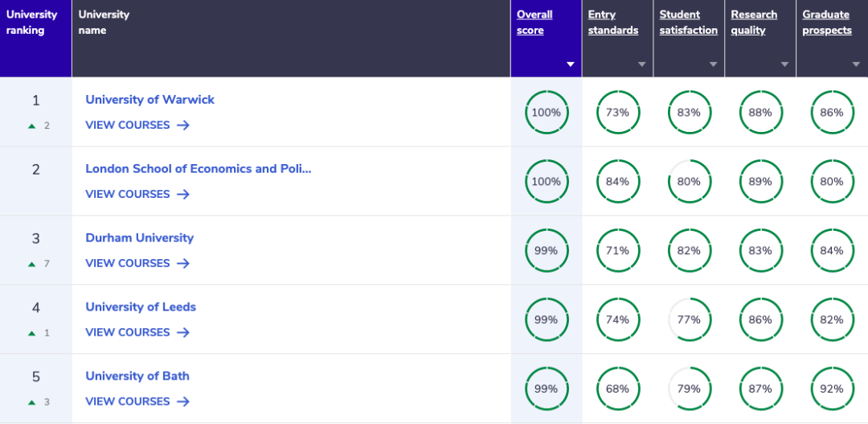Select the Overall score column header
This screenshot has width=868, height=424.
pyautogui.click(x=534, y=23)
